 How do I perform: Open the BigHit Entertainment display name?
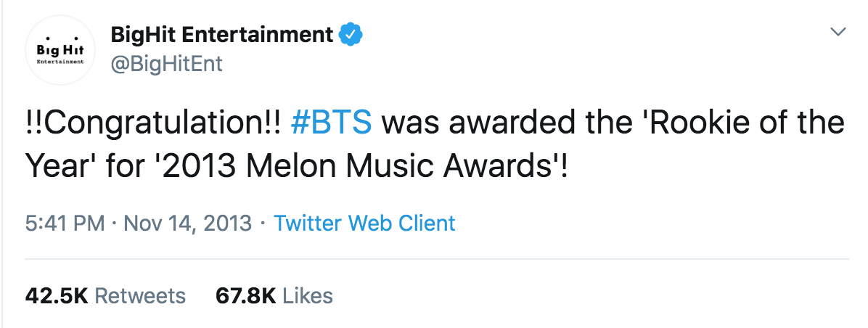point(222,35)
